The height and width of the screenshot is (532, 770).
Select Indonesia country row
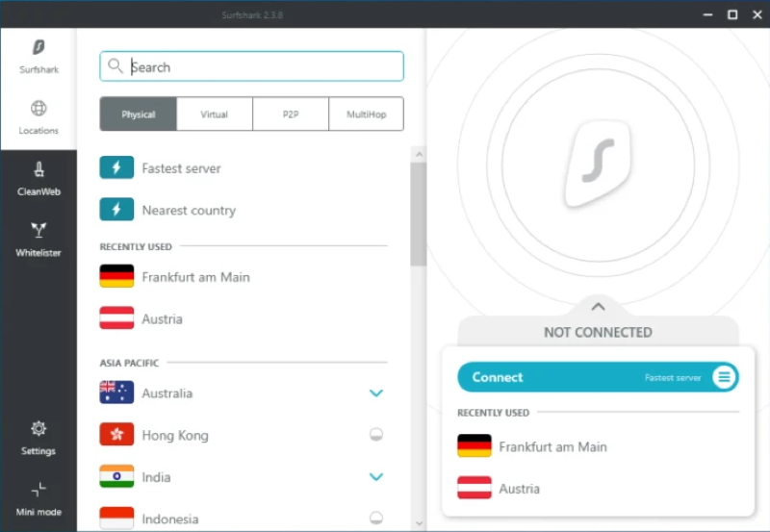coord(244,519)
